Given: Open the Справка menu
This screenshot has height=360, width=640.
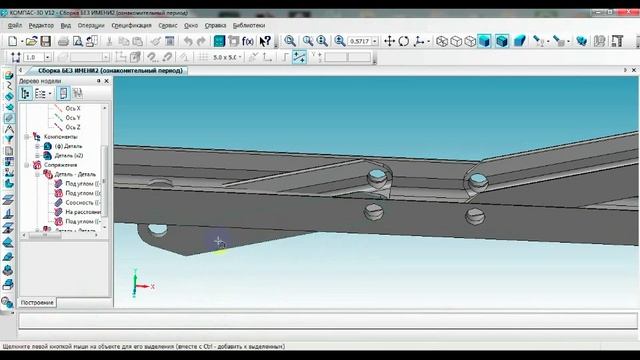Looking at the screenshot, I should coord(215,25).
